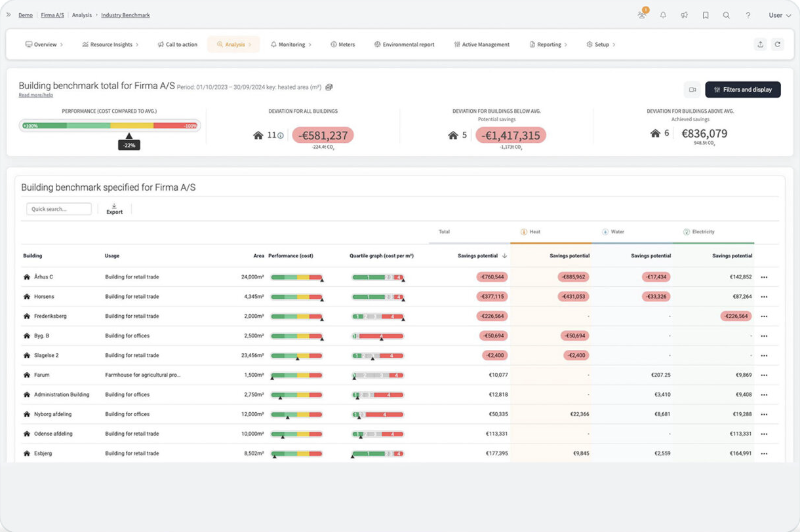Image resolution: width=800 pixels, height=532 pixels.
Task: Click the Quick search input field
Action: (59, 209)
